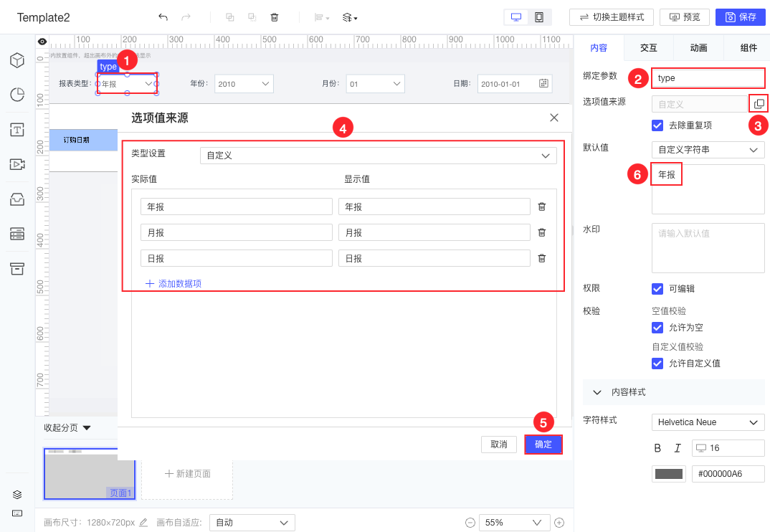Image resolution: width=770 pixels, height=532 pixels.
Task: Open the font color swatch
Action: (669, 473)
